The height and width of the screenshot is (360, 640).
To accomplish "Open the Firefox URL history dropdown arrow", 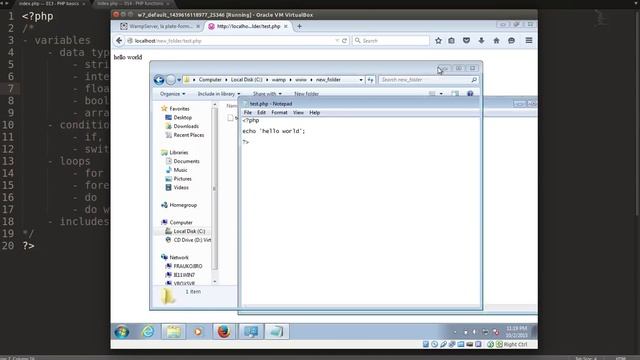I will pos(337,41).
